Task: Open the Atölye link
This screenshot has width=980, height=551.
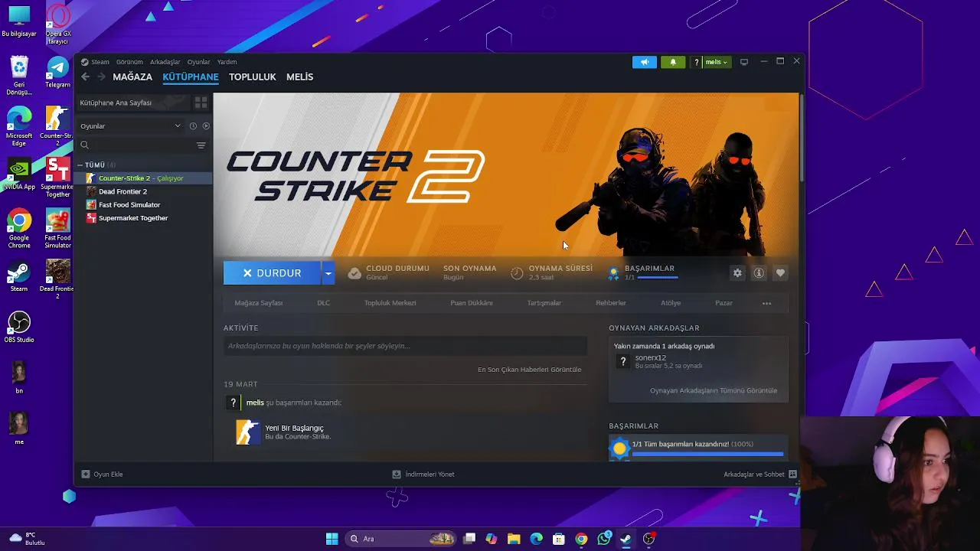Action: [671, 303]
